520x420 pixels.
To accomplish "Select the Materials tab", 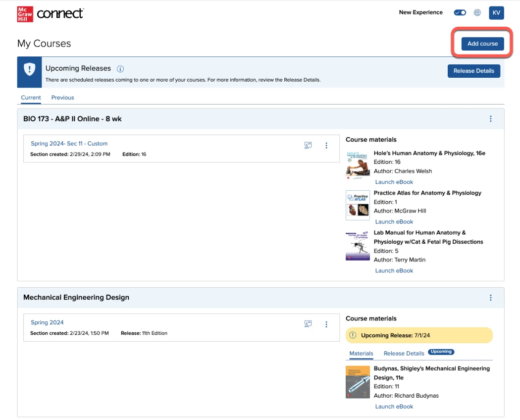I will coord(361,353).
